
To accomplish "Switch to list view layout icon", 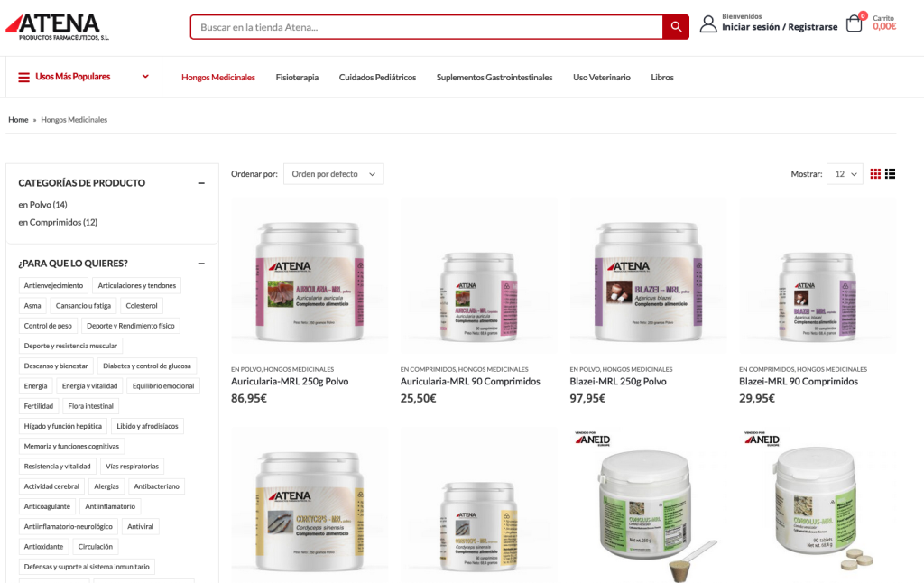I will point(891,174).
